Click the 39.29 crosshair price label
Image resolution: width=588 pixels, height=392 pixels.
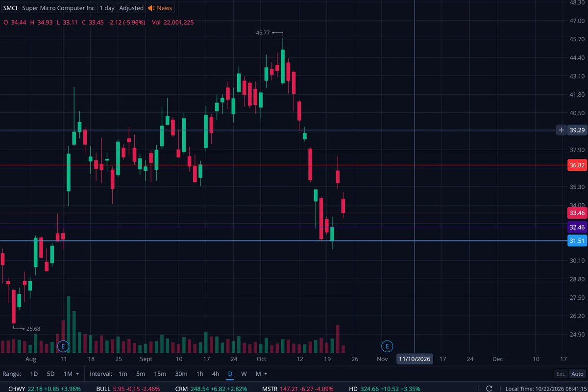tap(577, 130)
